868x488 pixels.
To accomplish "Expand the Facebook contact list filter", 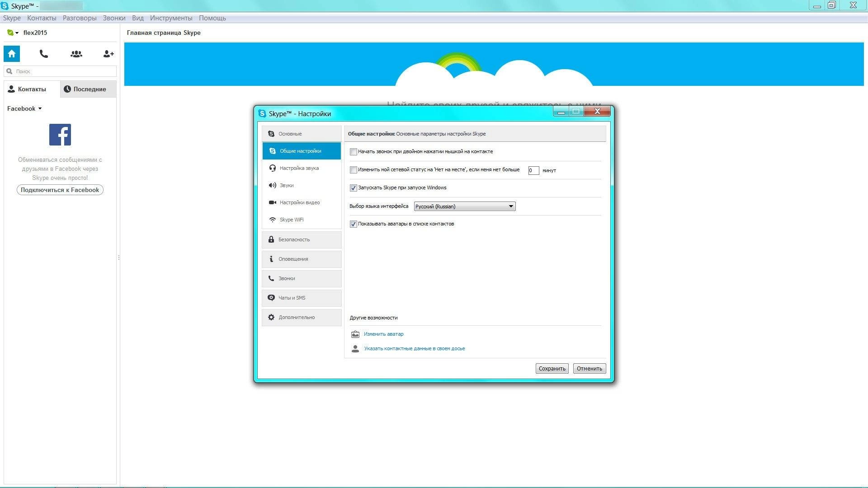I will [24, 108].
